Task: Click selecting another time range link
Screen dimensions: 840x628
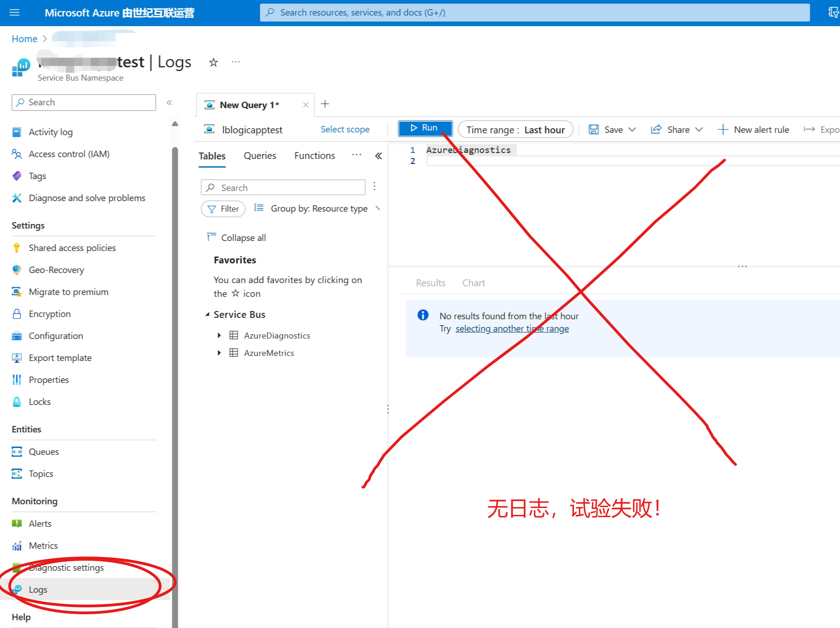Action: tap(512, 329)
